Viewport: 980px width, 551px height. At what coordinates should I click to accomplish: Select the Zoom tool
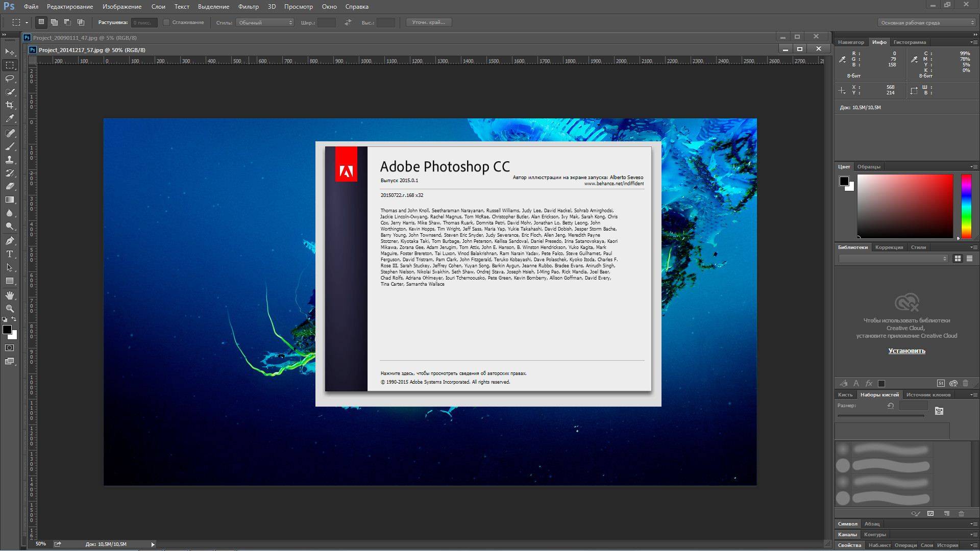10,309
